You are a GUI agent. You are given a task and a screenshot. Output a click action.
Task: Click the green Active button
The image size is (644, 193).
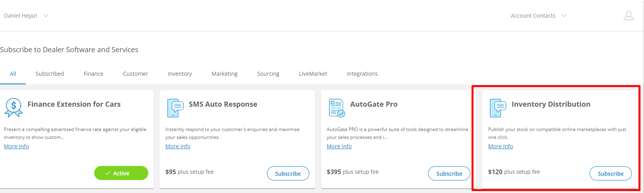pos(121,173)
